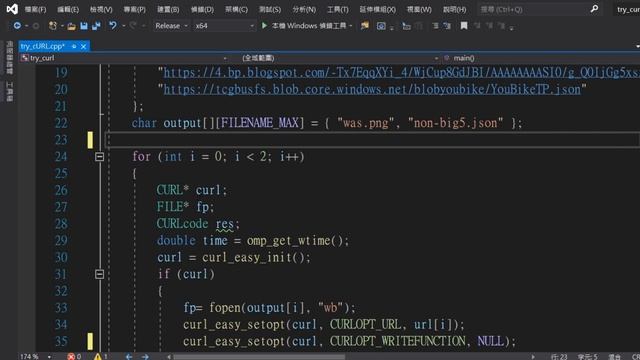Open the File (F) menu

(35, 9)
